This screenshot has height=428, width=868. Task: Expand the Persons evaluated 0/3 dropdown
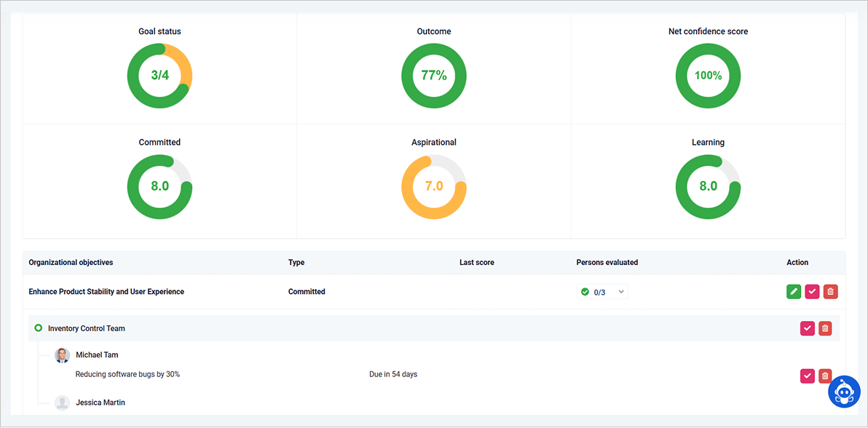click(x=622, y=291)
